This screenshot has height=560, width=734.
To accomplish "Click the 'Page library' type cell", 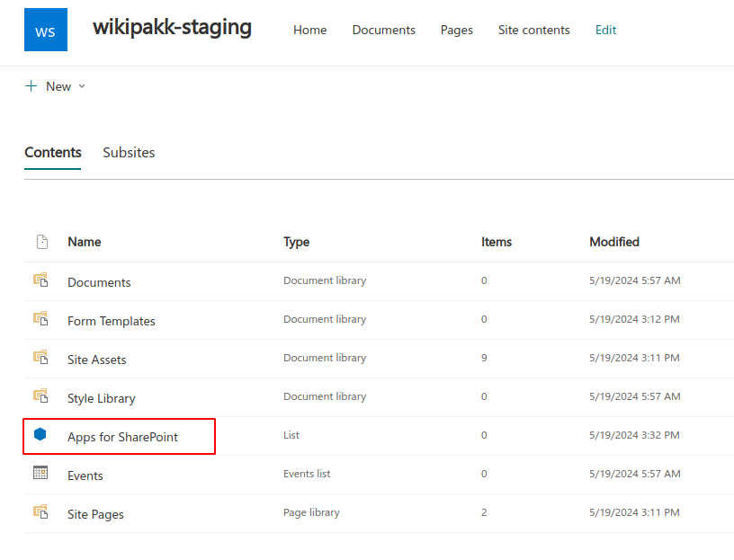I will [x=311, y=512].
